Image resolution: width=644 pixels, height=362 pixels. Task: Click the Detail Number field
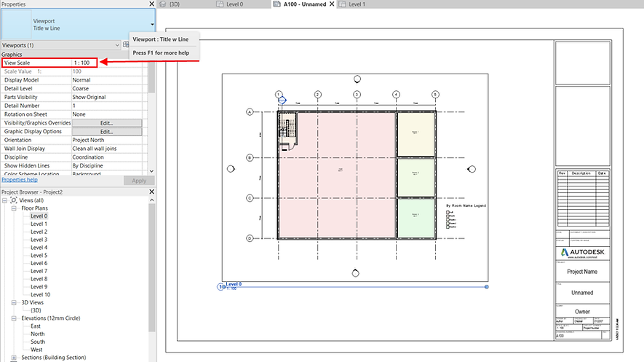[x=107, y=106]
